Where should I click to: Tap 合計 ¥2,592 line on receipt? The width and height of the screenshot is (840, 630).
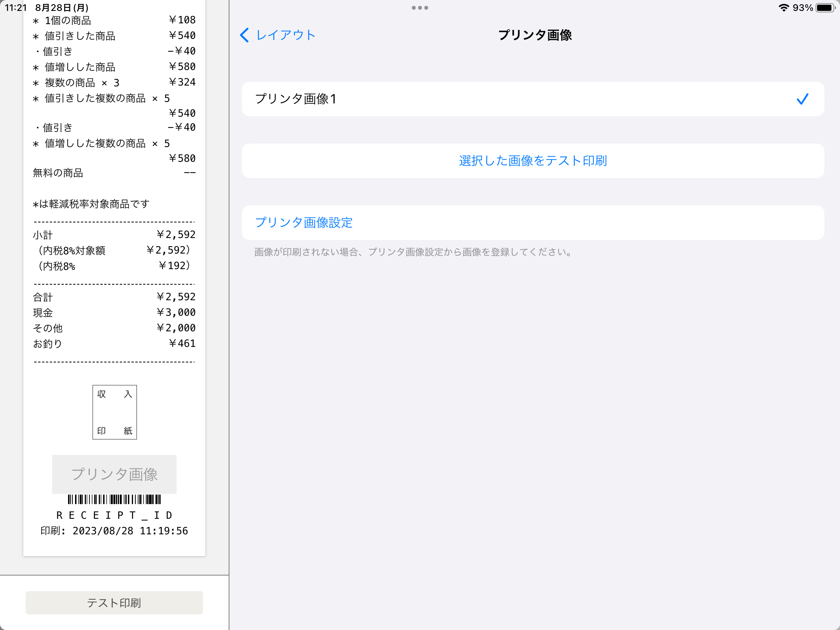click(x=114, y=297)
